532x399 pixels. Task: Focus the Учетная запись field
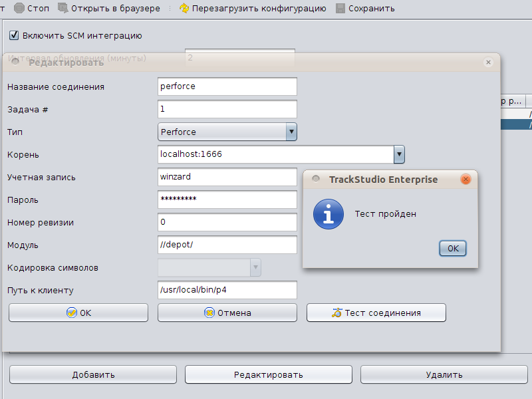[227, 177]
